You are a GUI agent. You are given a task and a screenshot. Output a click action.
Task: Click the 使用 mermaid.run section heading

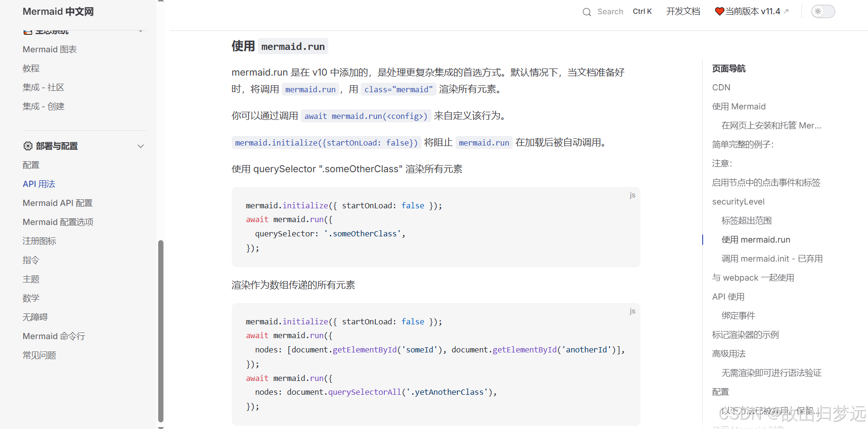click(x=279, y=46)
